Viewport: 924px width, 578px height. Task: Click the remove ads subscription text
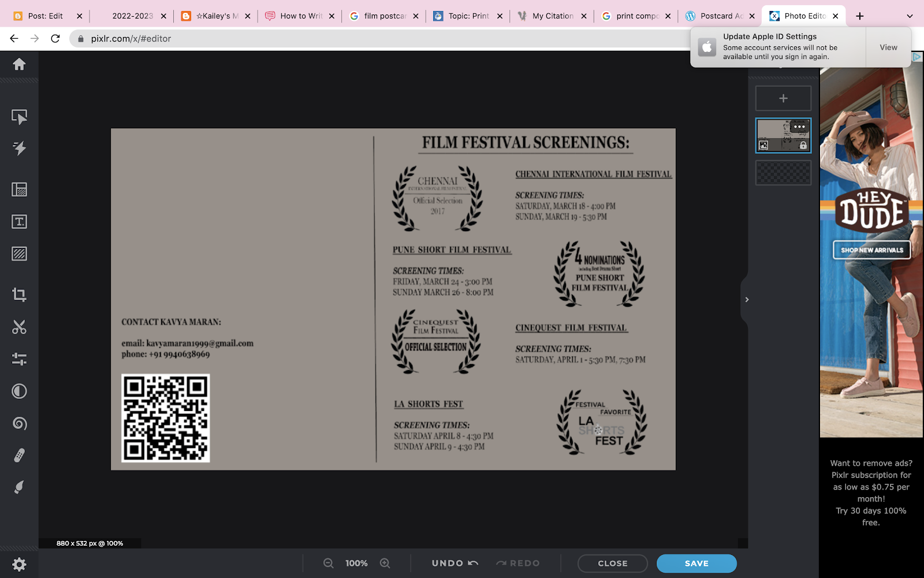(871, 492)
